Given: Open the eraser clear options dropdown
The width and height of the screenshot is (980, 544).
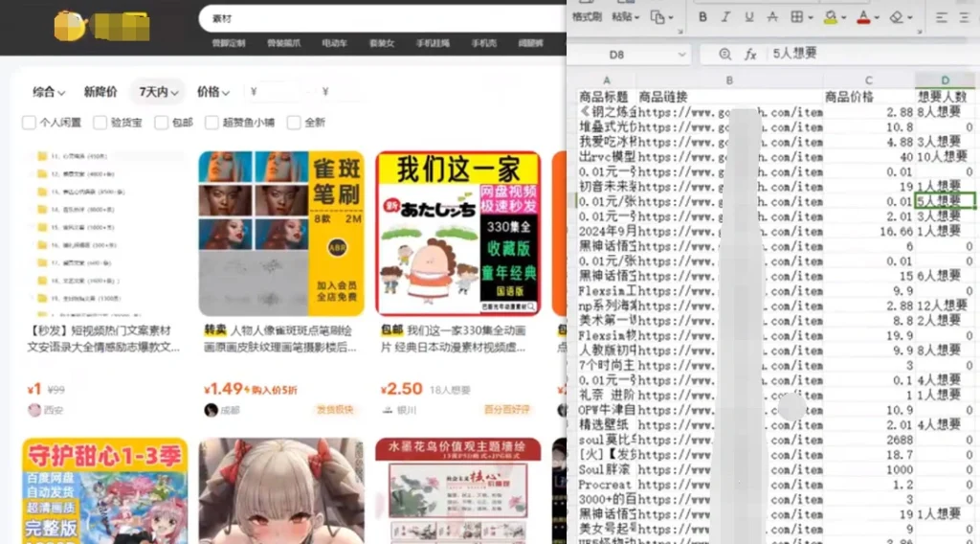Looking at the screenshot, I should coord(910,17).
